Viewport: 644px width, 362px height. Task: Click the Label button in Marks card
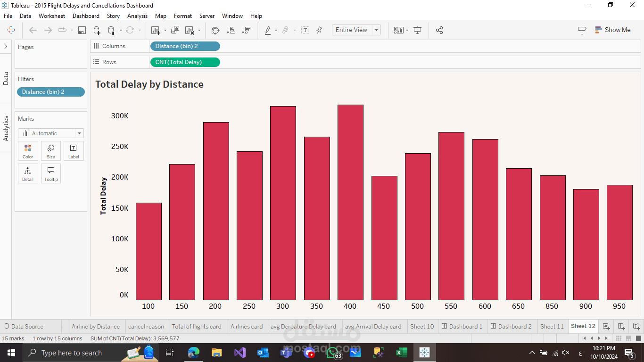pos(74,151)
